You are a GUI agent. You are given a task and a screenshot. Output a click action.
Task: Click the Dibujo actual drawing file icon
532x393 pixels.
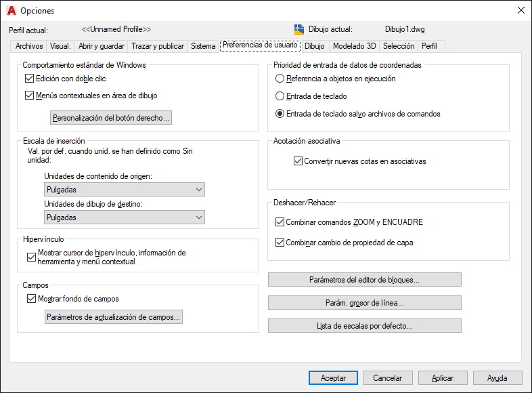299,29
